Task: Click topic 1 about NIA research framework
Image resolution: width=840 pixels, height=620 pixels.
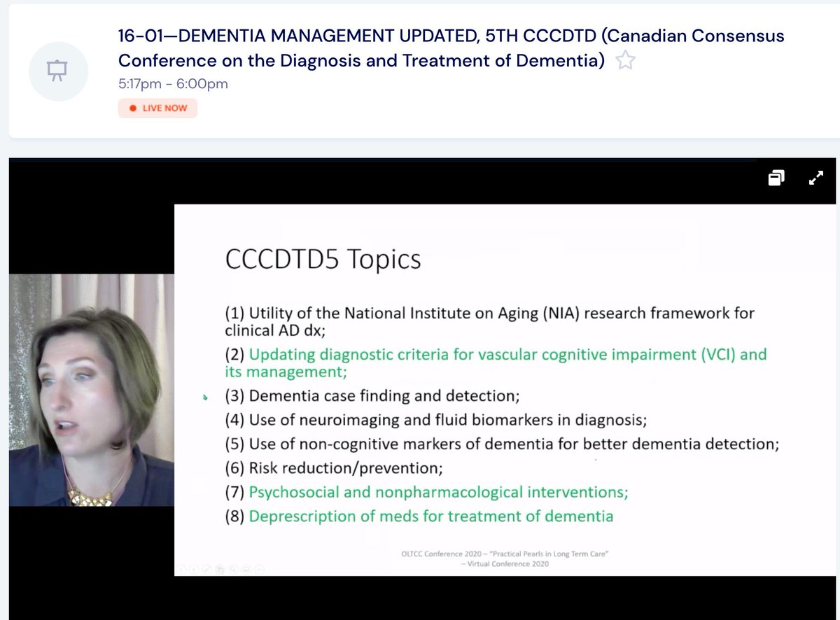Action: pos(489,321)
